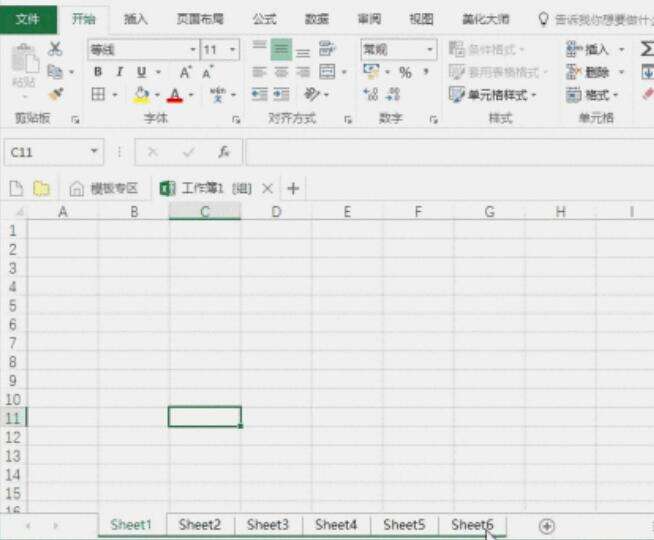Click Increase Decimal icon
654x540 pixels.
(x=371, y=94)
